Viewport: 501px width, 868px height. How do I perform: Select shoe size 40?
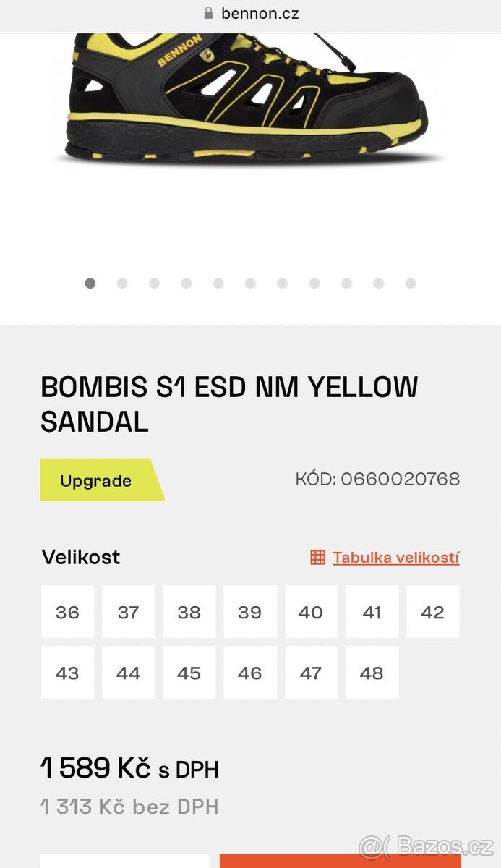pos(311,612)
